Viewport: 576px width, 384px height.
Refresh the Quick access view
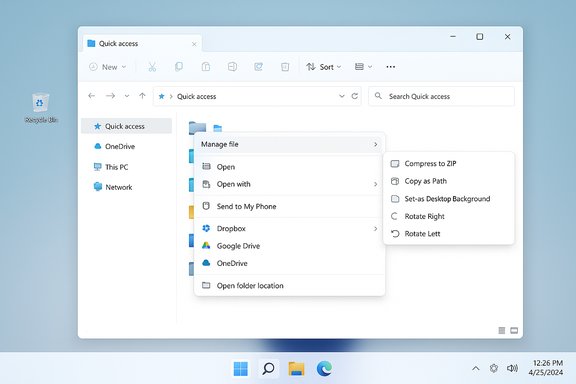(354, 96)
